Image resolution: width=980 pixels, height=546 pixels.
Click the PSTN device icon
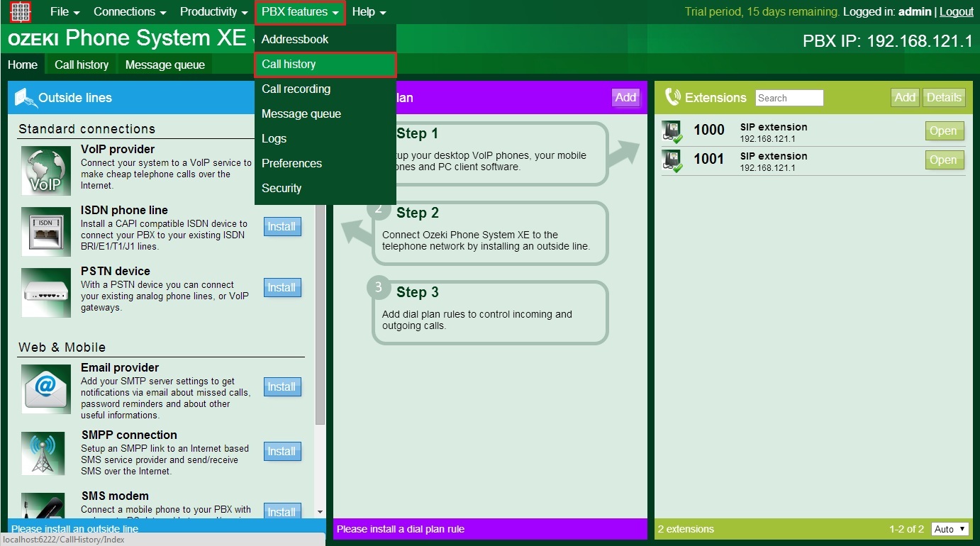[x=46, y=292]
